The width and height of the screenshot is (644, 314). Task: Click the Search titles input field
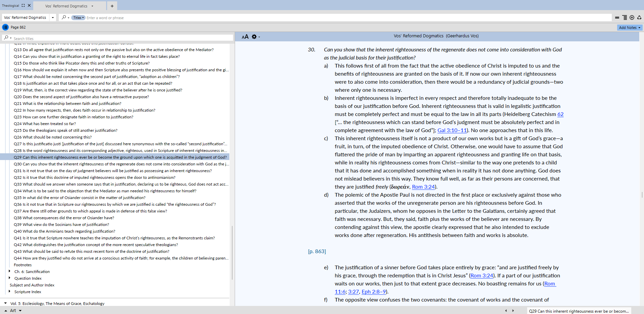121,38
